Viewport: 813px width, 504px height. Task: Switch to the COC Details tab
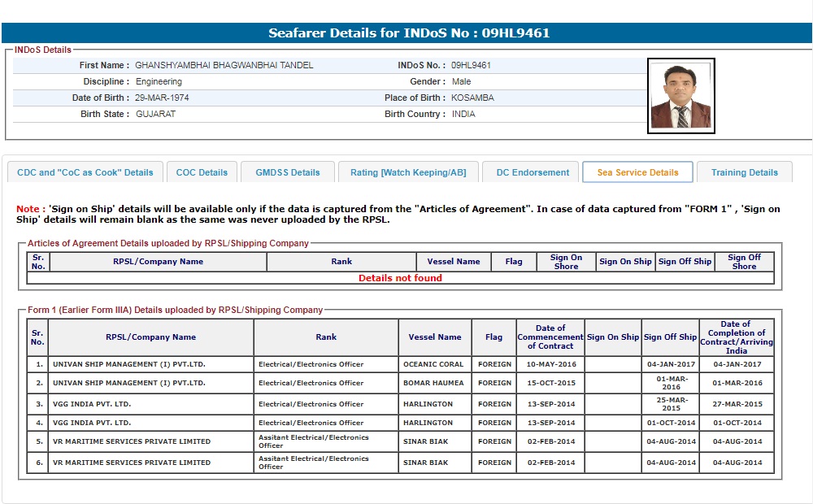(202, 172)
